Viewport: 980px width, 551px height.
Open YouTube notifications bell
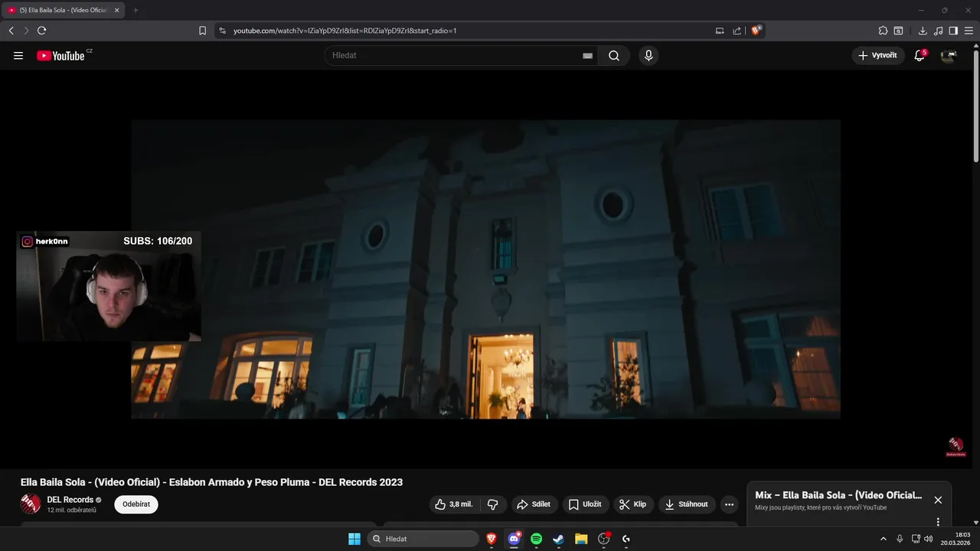click(x=920, y=56)
